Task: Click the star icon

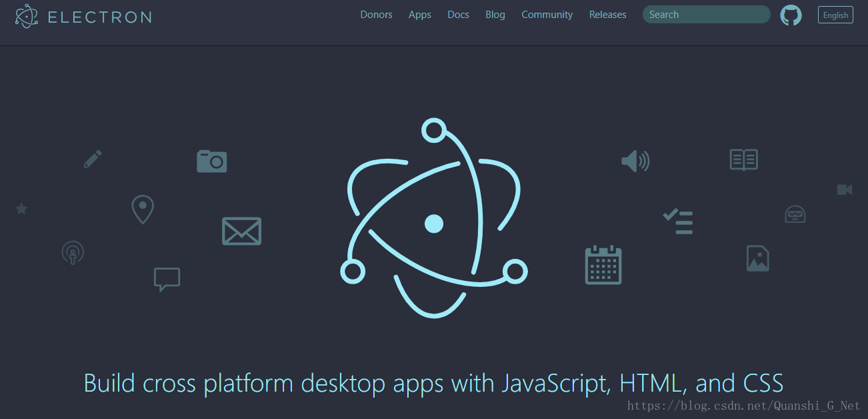Action: click(x=21, y=209)
